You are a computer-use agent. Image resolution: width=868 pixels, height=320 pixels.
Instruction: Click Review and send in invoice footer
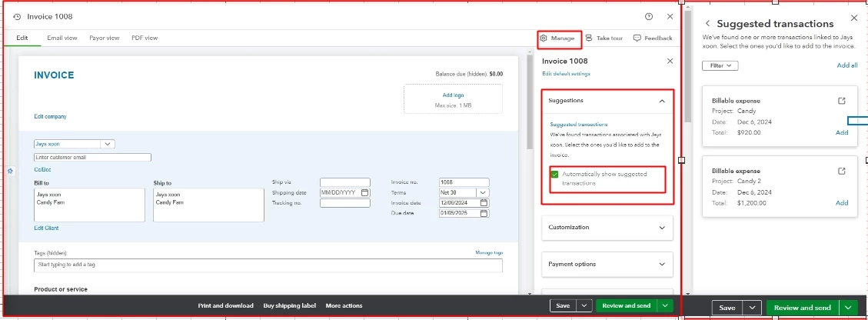627,305
